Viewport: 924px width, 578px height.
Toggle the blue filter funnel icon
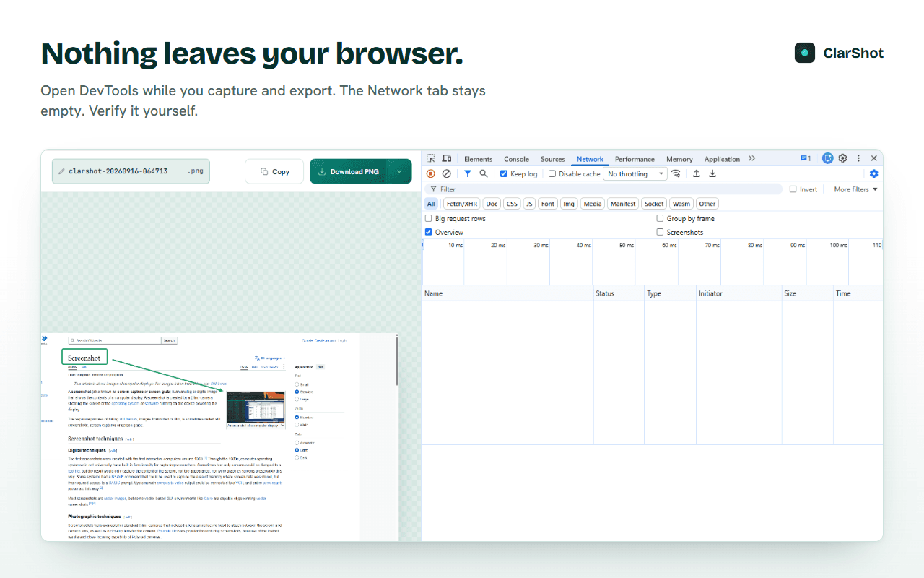click(467, 173)
